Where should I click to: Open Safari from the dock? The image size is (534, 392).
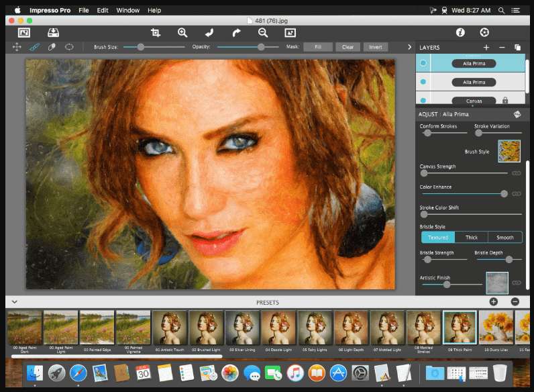pos(78,373)
